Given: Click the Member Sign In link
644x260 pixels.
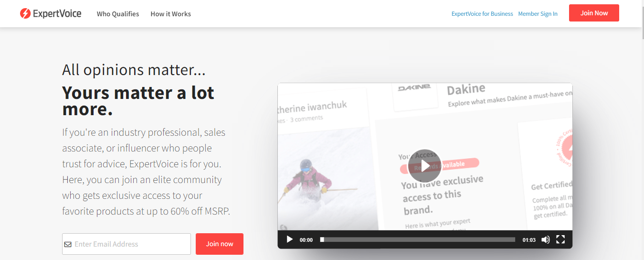Looking at the screenshot, I should pyautogui.click(x=538, y=14).
